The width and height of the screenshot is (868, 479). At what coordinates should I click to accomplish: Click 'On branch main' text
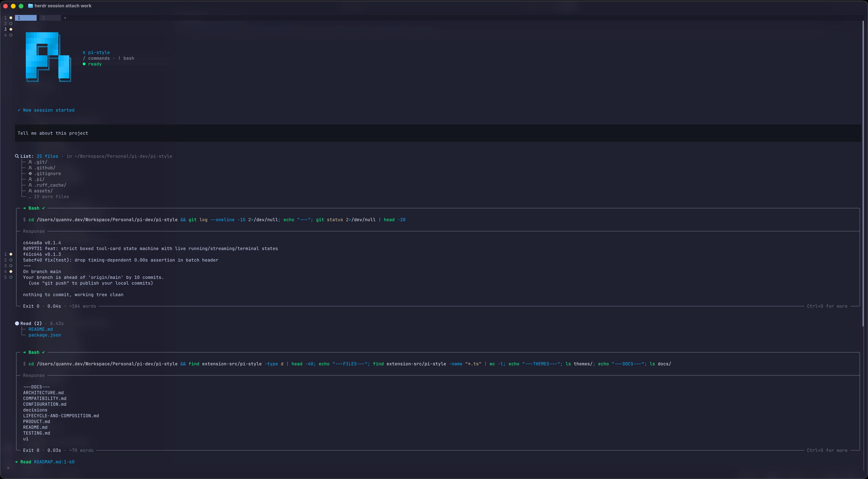click(x=42, y=272)
